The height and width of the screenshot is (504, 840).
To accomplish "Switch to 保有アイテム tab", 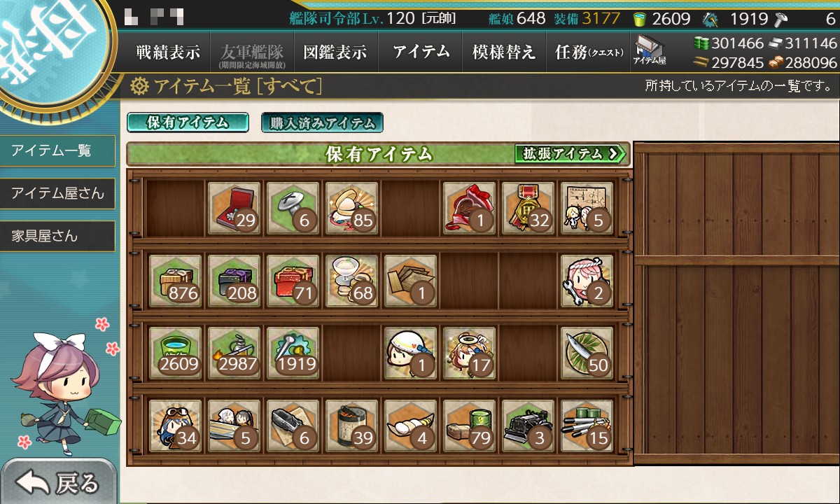I will [x=188, y=122].
